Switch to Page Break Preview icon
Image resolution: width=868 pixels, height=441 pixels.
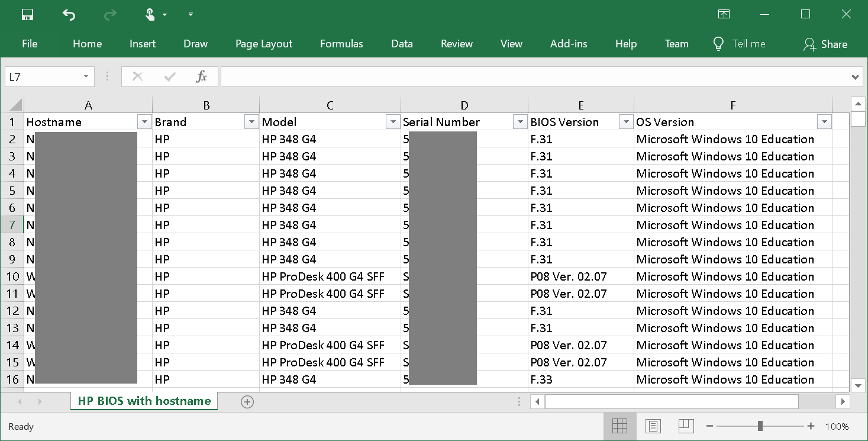(686, 426)
